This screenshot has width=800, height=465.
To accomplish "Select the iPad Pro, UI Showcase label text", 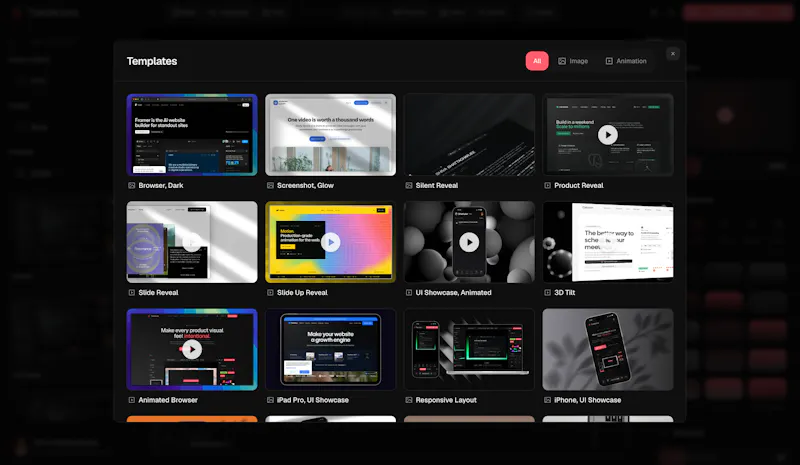I will coord(313,400).
